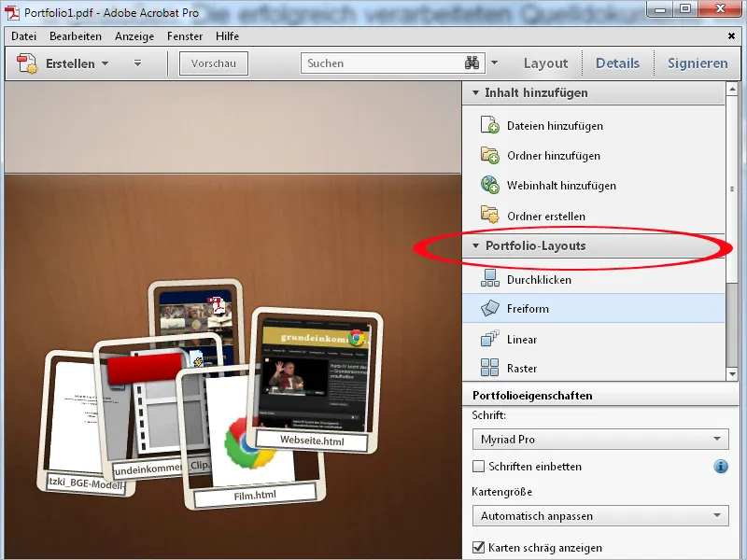
Task: Open the Anzeige menu
Action: [134, 36]
